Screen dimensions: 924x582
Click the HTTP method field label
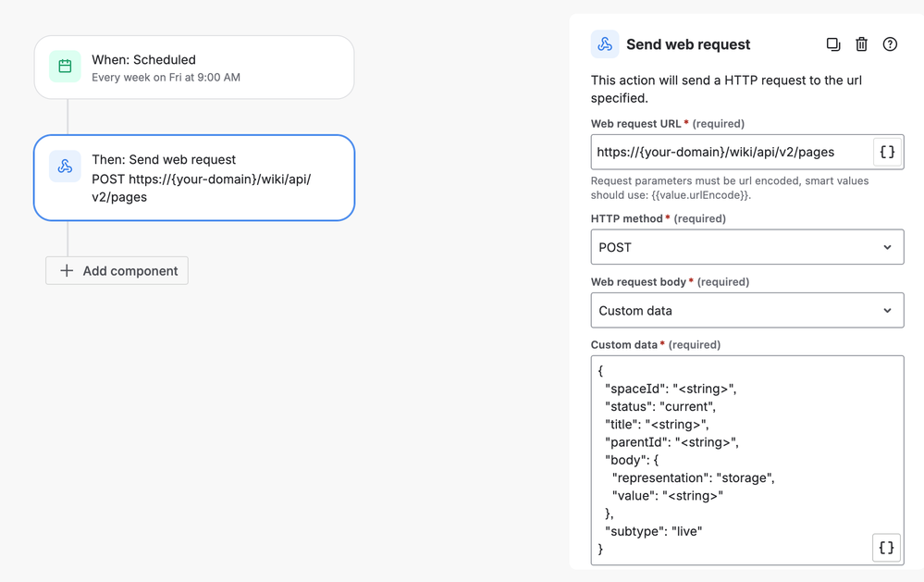click(x=626, y=218)
